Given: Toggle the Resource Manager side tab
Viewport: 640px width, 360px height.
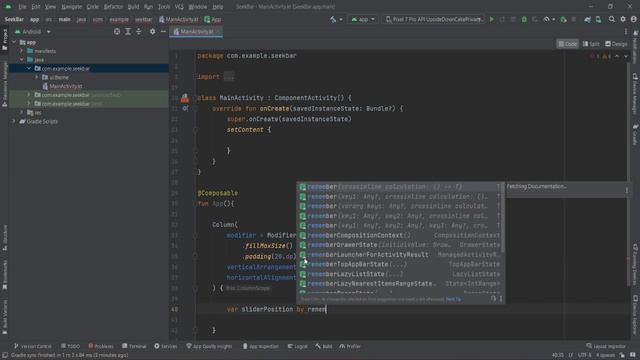Looking at the screenshot, I should [4, 84].
